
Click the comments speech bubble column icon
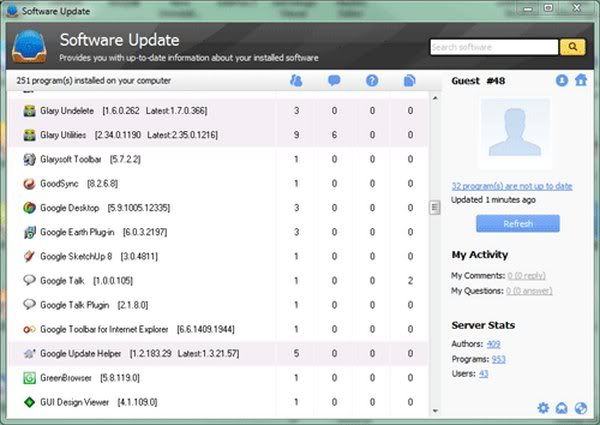[x=334, y=80]
